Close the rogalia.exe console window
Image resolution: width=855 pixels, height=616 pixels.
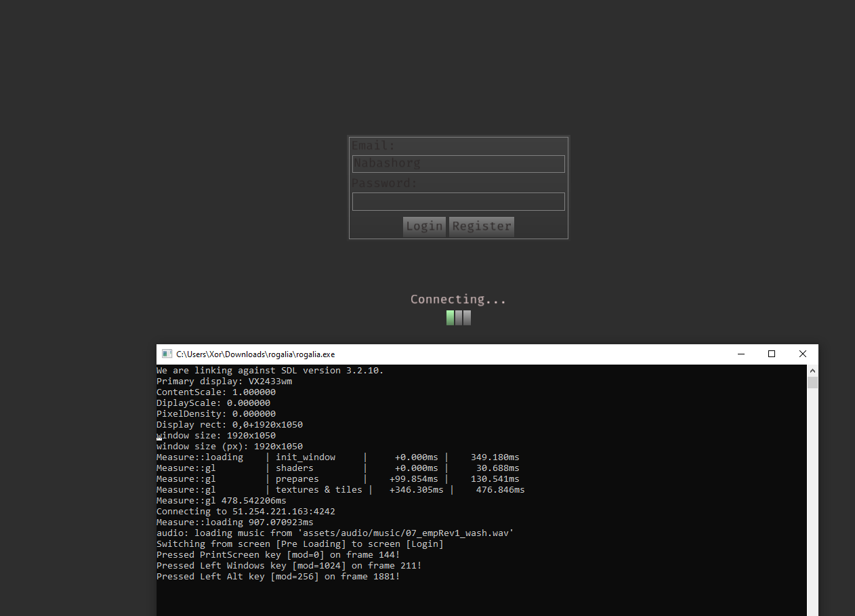coord(803,354)
